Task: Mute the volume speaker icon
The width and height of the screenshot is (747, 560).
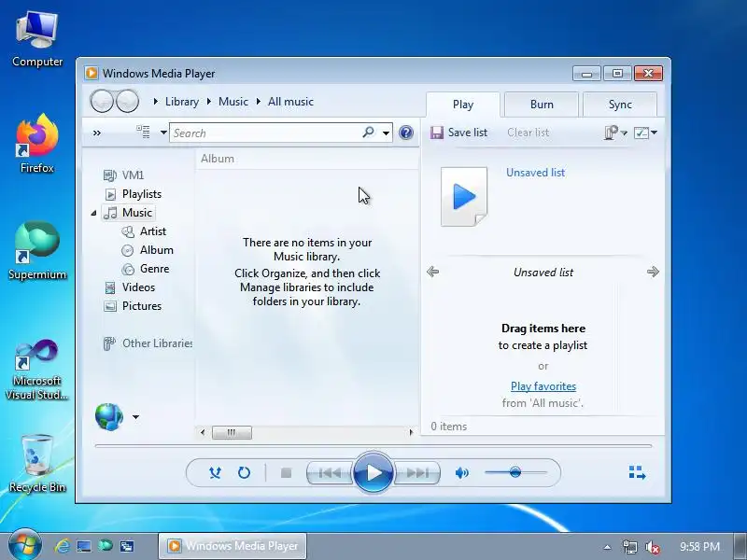Action: pyautogui.click(x=461, y=473)
